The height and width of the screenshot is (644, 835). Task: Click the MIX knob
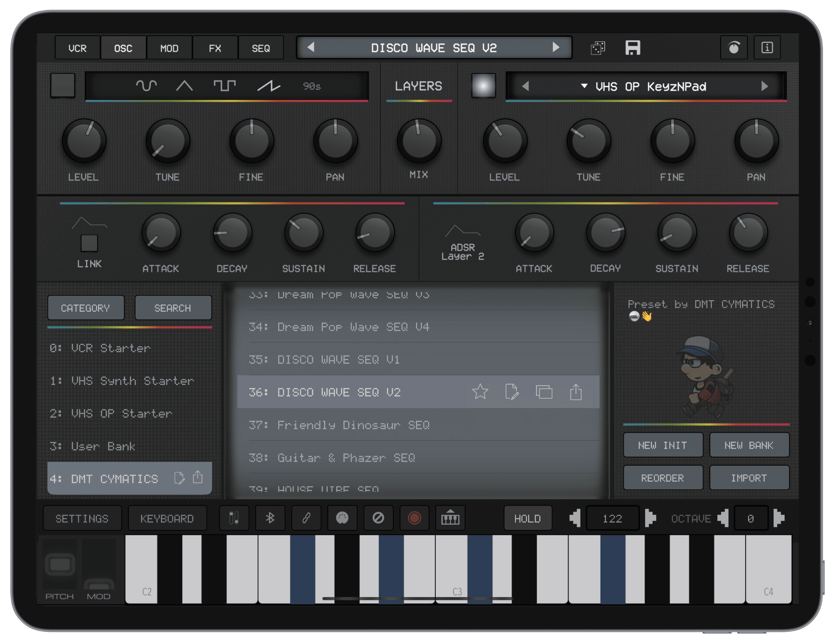pyautogui.click(x=419, y=141)
